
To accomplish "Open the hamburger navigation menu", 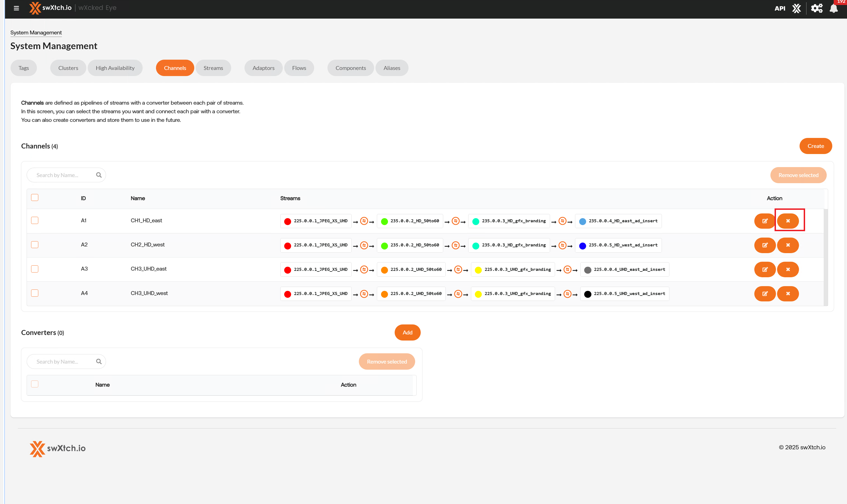I will pos(16,8).
